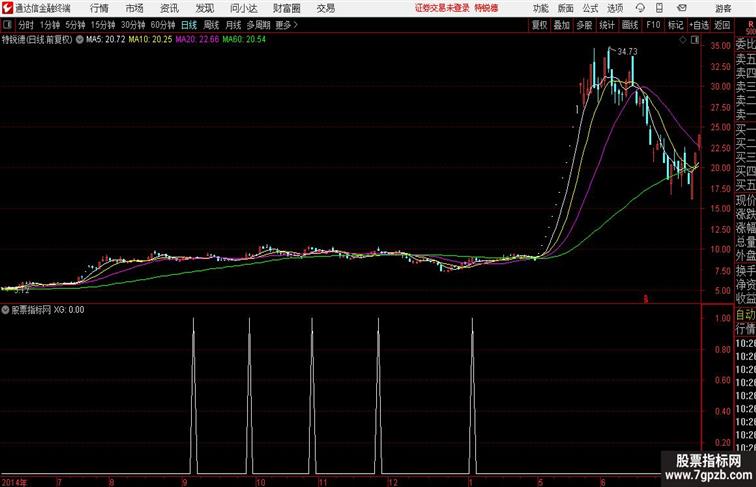Screen dimensions: 756x487
Task: Open the 发现 menu
Action: [x=204, y=8]
